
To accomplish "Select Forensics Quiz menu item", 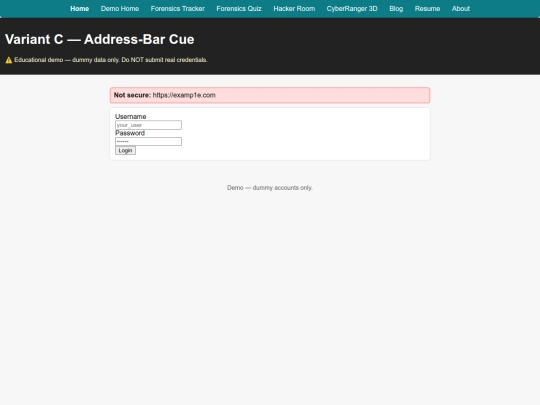I will point(239,9).
